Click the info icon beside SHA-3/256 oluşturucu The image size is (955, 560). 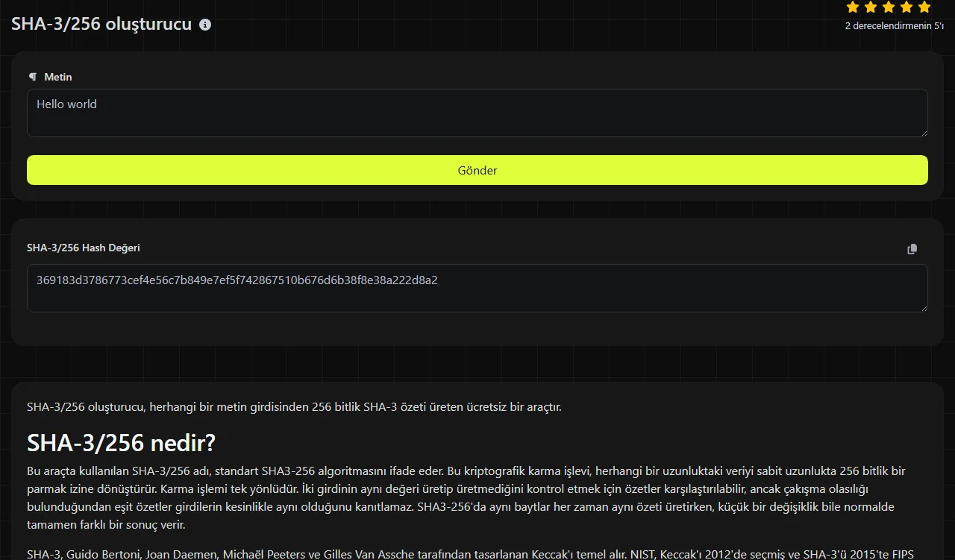[205, 25]
